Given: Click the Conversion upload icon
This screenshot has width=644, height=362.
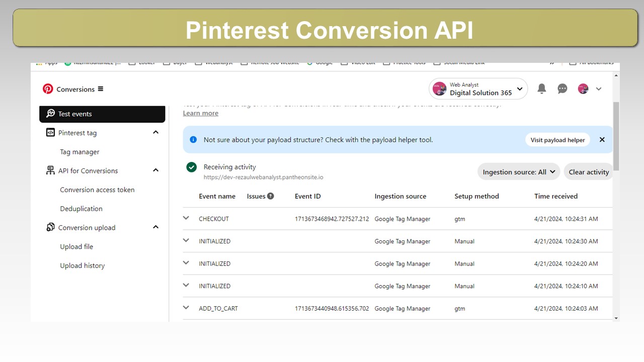Looking at the screenshot, I should 50,227.
